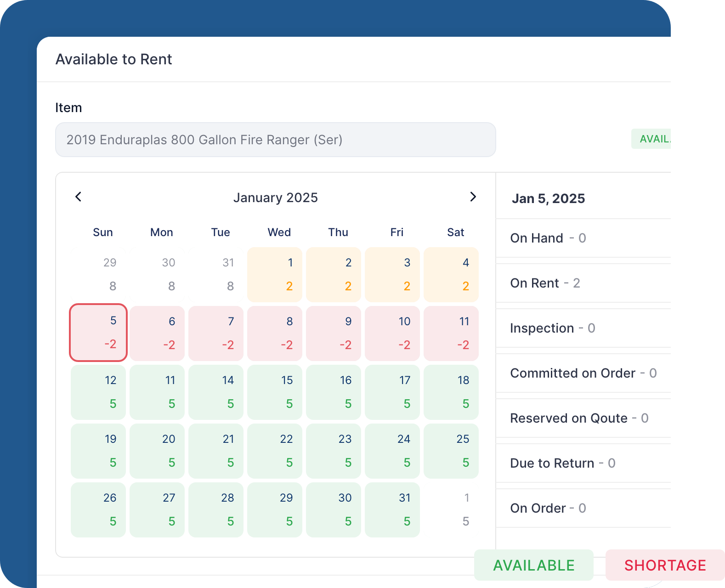Click the On Rent - 2 row
725x588 pixels.
pyautogui.click(x=583, y=283)
